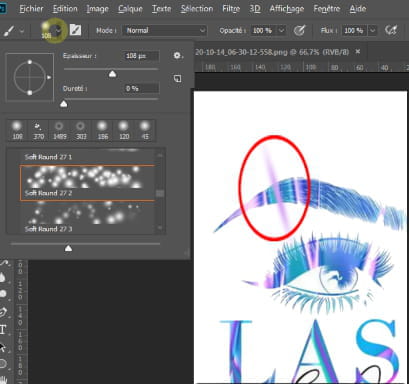The image size is (409, 384).
Task: Select the Ellipse shape tool
Action: [x=3, y=363]
